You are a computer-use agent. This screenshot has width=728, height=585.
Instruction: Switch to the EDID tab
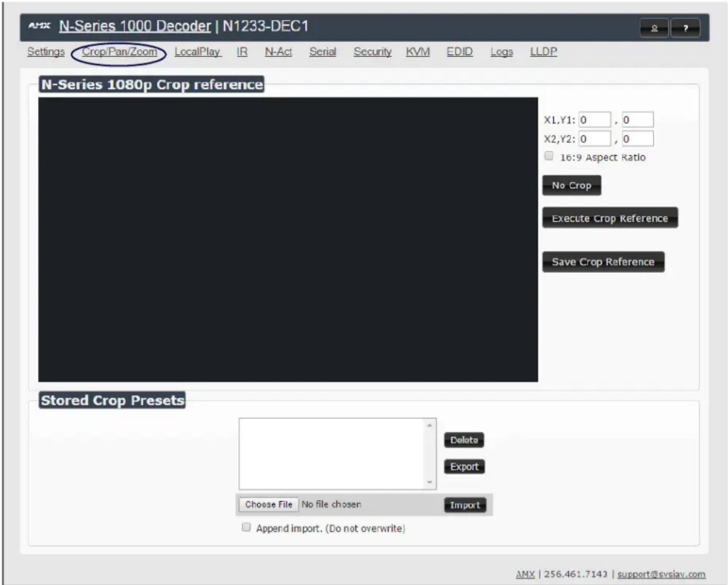[x=460, y=52]
